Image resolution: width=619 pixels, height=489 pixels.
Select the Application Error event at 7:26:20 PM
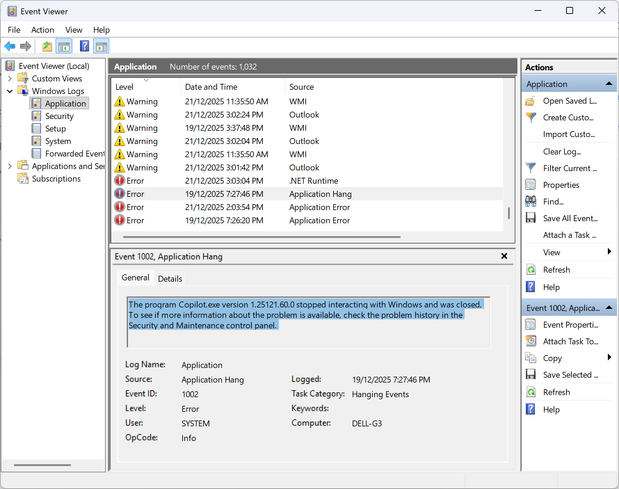coord(308,220)
